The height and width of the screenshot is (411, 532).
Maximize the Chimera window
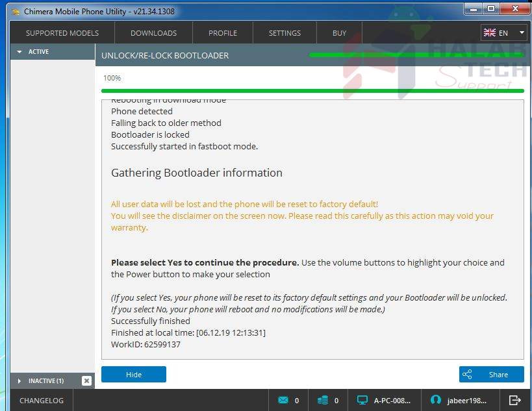(491, 9)
